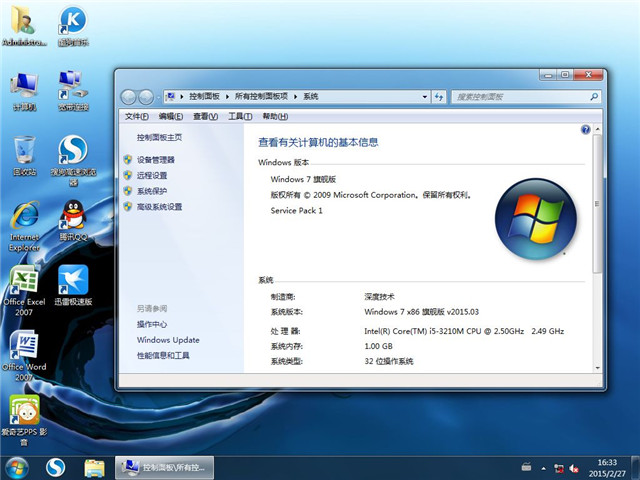The width and height of the screenshot is (640, 480).
Task: Launch Sogou browser desktop shortcut
Action: click(x=73, y=160)
